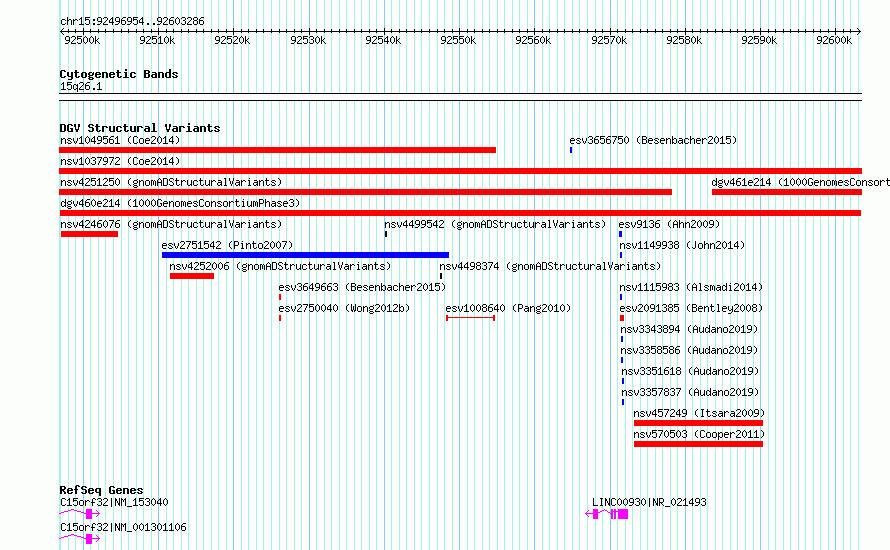Click the blue tick under esv3656750
The image size is (890, 550).
[x=571, y=150]
